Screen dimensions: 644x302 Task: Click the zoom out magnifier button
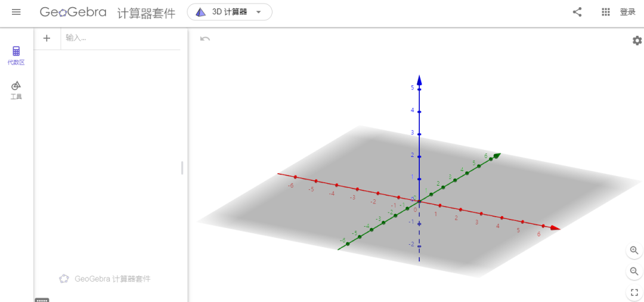(634, 271)
